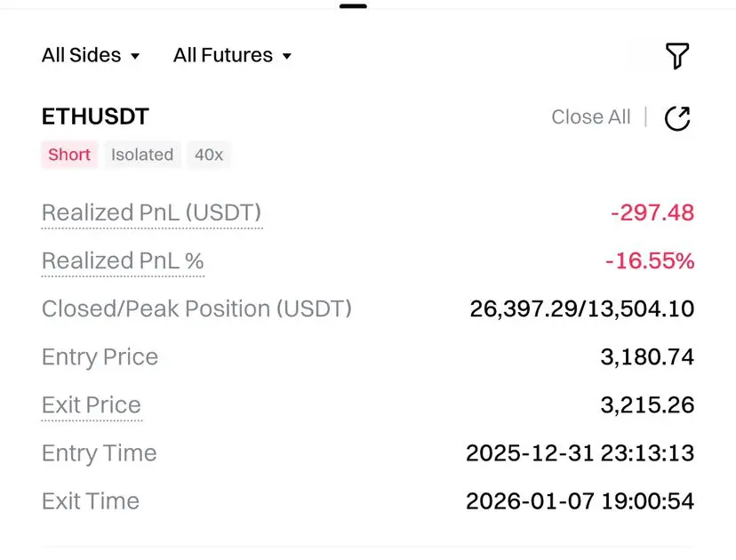Click the Isolated margin tag

[142, 155]
